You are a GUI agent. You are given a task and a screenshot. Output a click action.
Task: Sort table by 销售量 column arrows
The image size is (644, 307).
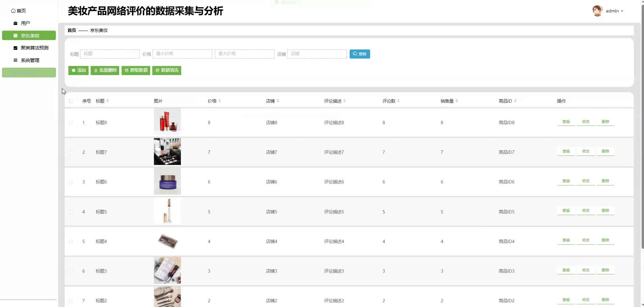[457, 101]
